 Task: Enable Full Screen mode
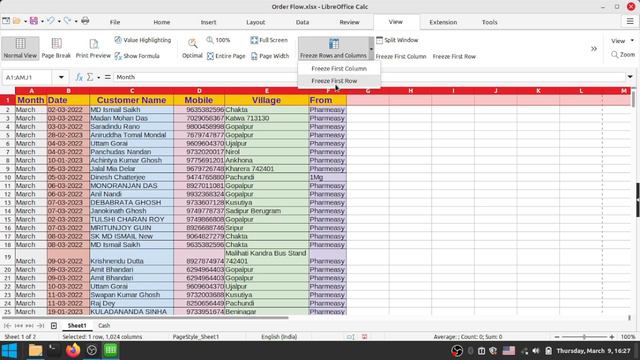pos(269,40)
